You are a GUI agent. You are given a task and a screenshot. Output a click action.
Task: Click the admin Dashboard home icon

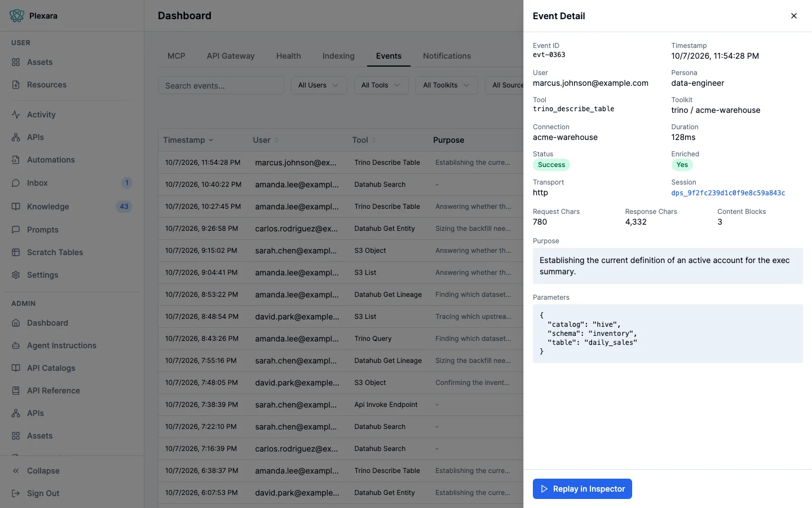[x=16, y=323]
